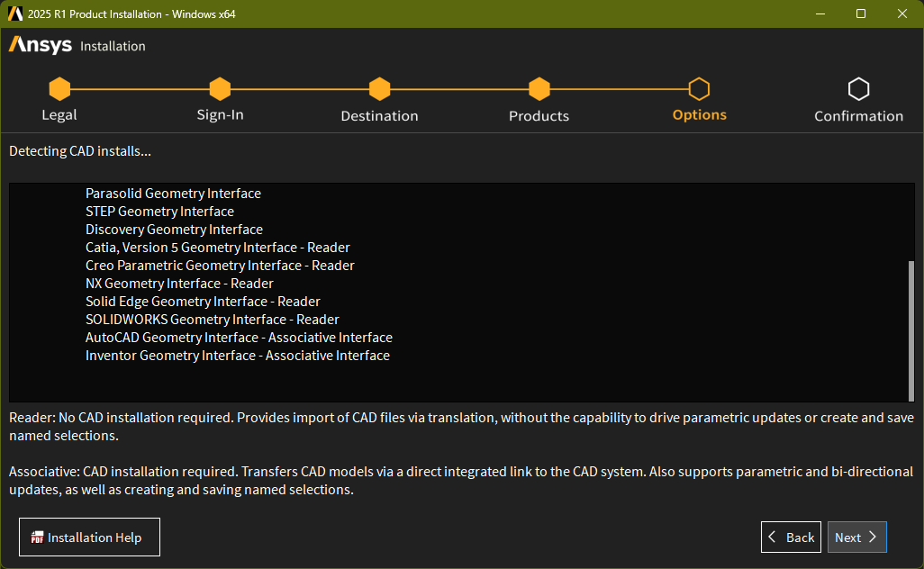Click the Destination step hexagon icon
The height and width of the screenshot is (569, 924).
pyautogui.click(x=379, y=89)
